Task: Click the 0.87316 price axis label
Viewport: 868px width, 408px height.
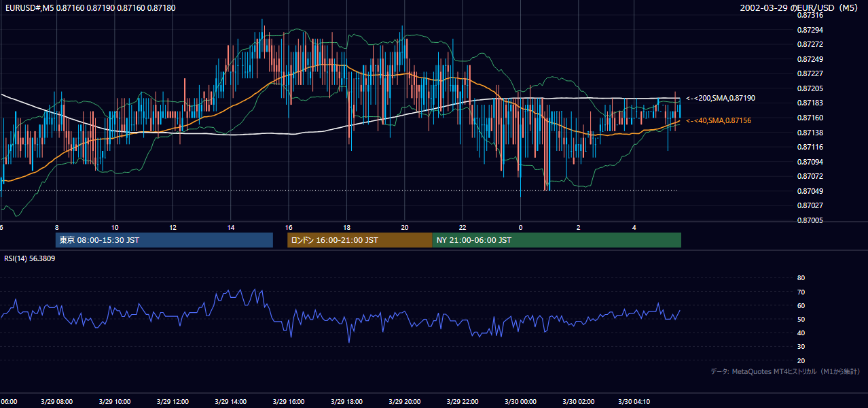Action: pos(810,15)
